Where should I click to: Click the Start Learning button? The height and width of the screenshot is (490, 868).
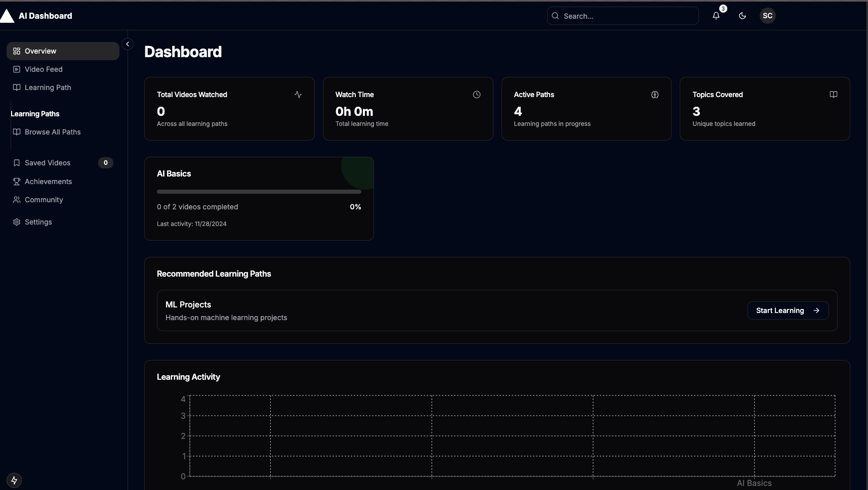788,310
